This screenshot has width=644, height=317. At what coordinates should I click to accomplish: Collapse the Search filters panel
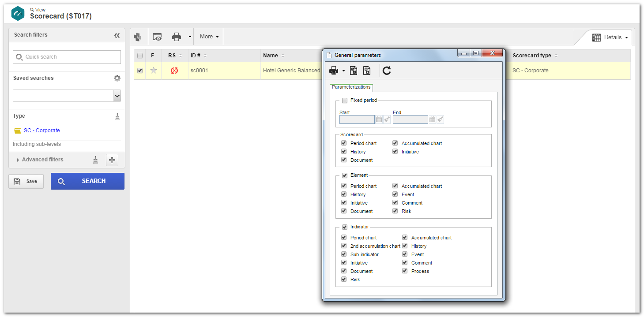coord(117,35)
